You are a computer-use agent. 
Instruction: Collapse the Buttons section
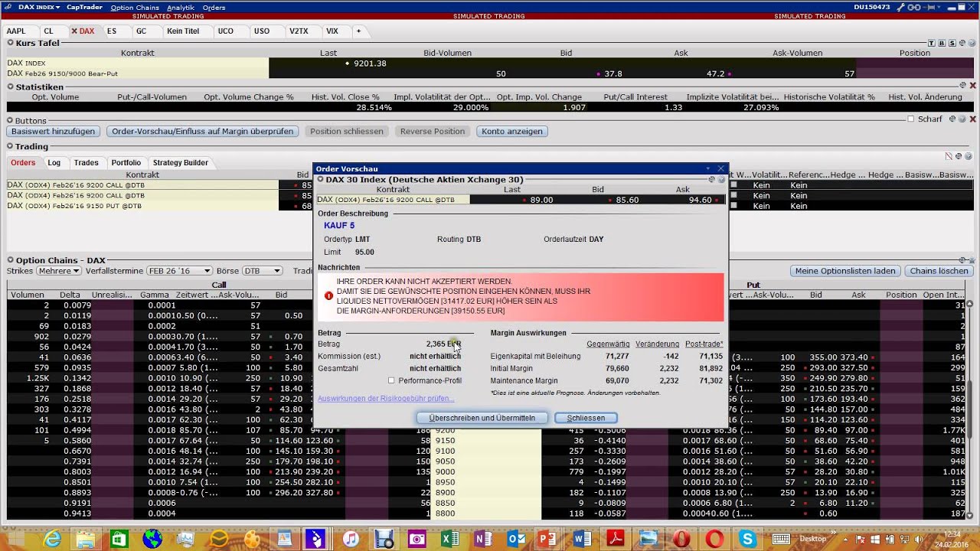coord(11,121)
